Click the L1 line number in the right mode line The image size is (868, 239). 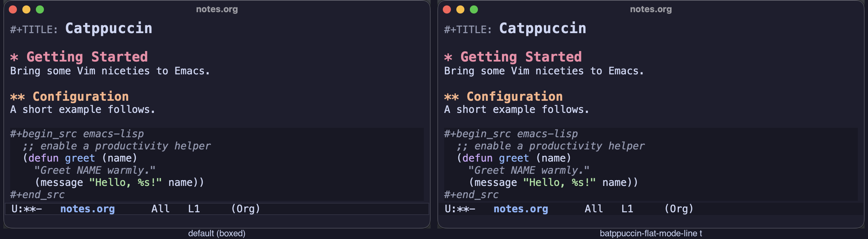[x=627, y=209]
